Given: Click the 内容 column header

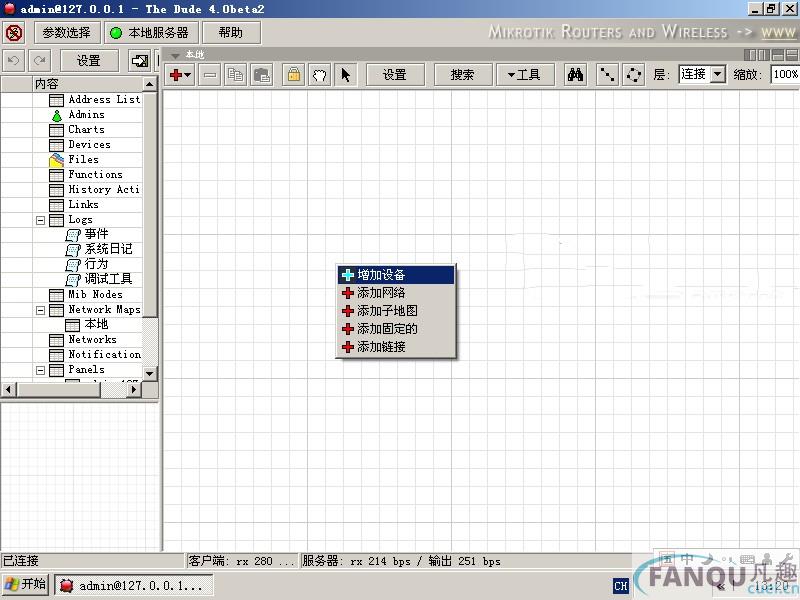Looking at the screenshot, I should coord(87,84).
